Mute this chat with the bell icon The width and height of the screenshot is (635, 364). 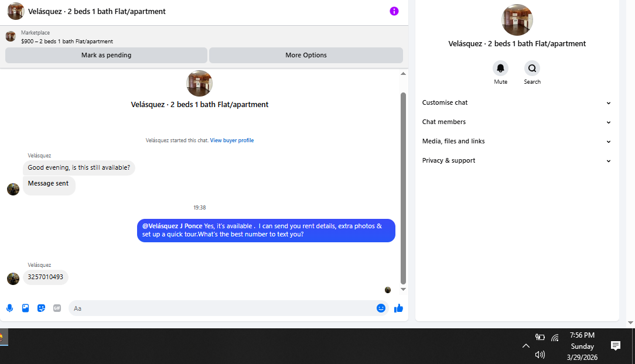[x=500, y=68]
